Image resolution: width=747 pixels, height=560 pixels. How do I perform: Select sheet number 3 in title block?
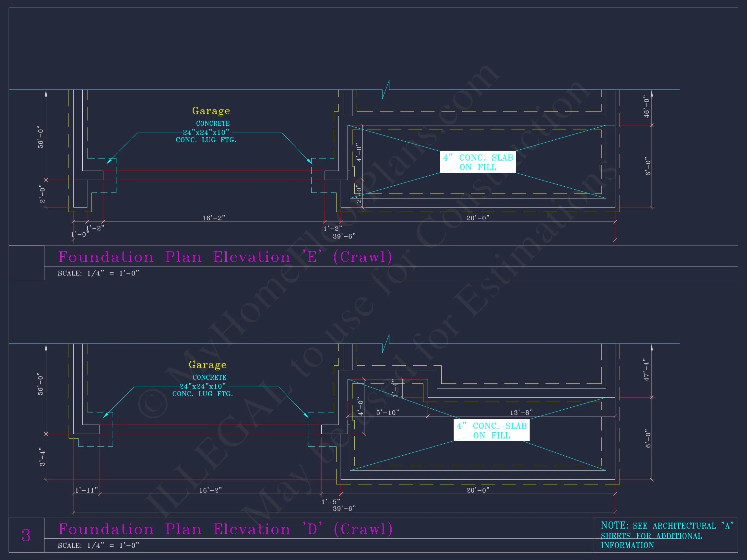click(x=26, y=535)
